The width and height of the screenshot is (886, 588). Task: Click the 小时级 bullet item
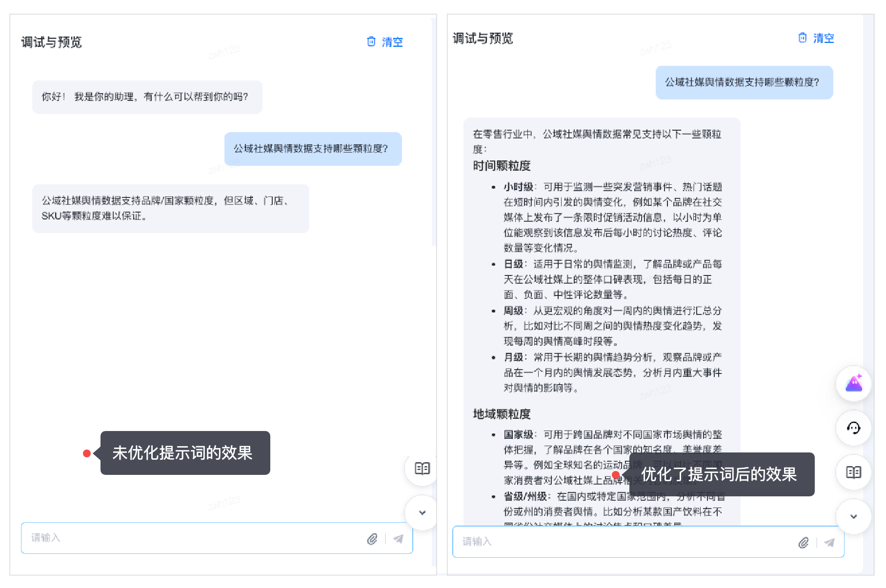(613, 217)
